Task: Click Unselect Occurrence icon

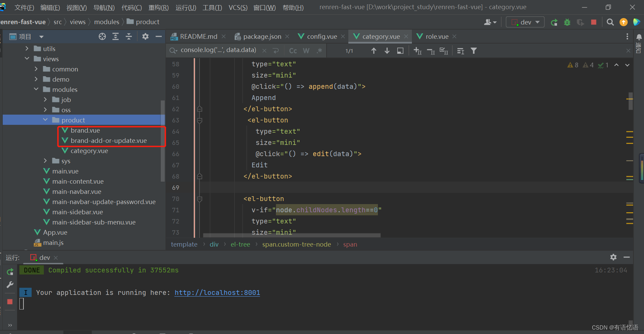Action: click(x=431, y=51)
